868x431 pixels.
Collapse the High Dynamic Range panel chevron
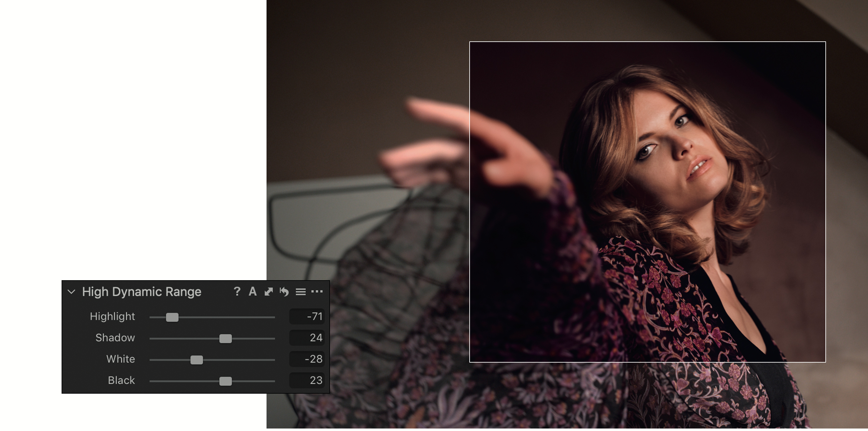coord(72,291)
